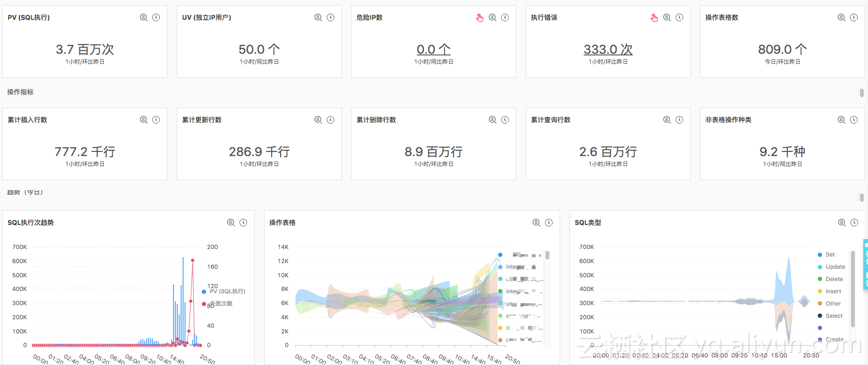Click the magnifier icon on UV (独立IP用户) card
The width and height of the screenshot is (868, 365).
318,17
